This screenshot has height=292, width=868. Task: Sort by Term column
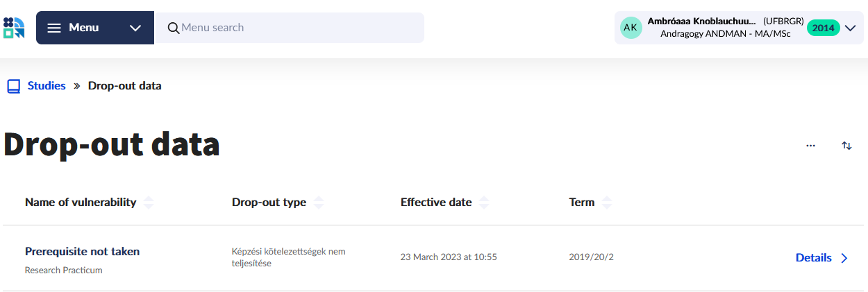pyautogui.click(x=607, y=203)
